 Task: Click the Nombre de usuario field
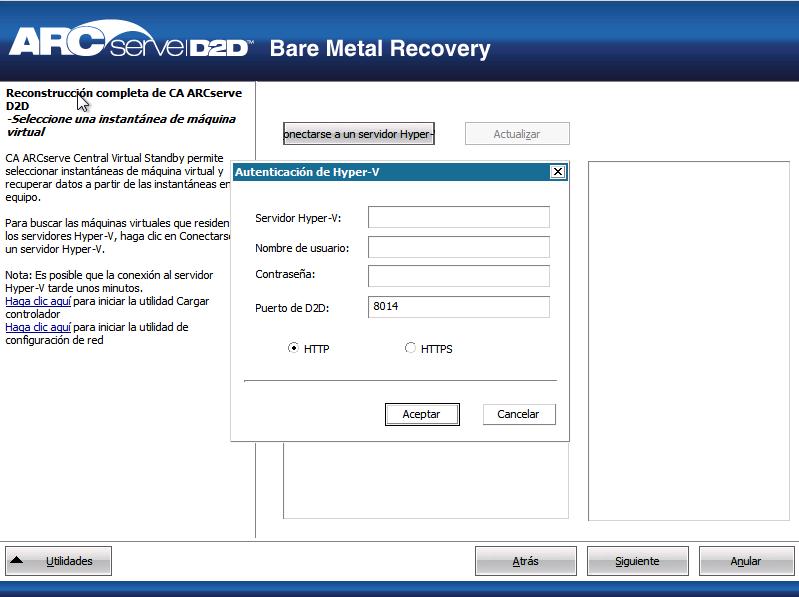(459, 247)
